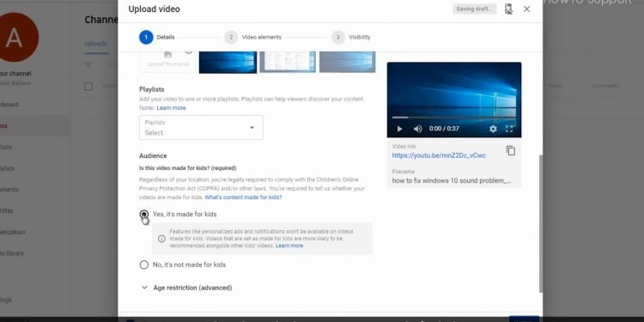Click the filter icon in background page
Viewport: 644px width, 322px height.
[x=88, y=65]
